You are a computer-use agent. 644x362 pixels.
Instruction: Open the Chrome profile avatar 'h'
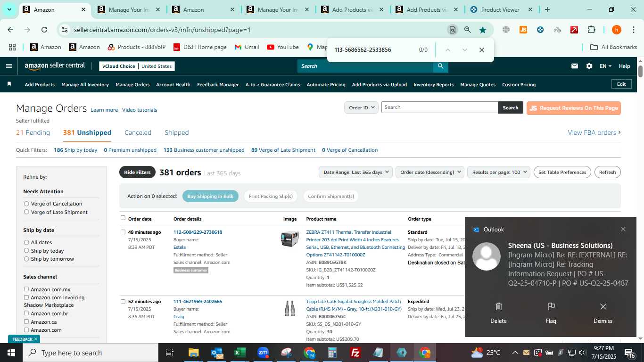click(x=616, y=30)
